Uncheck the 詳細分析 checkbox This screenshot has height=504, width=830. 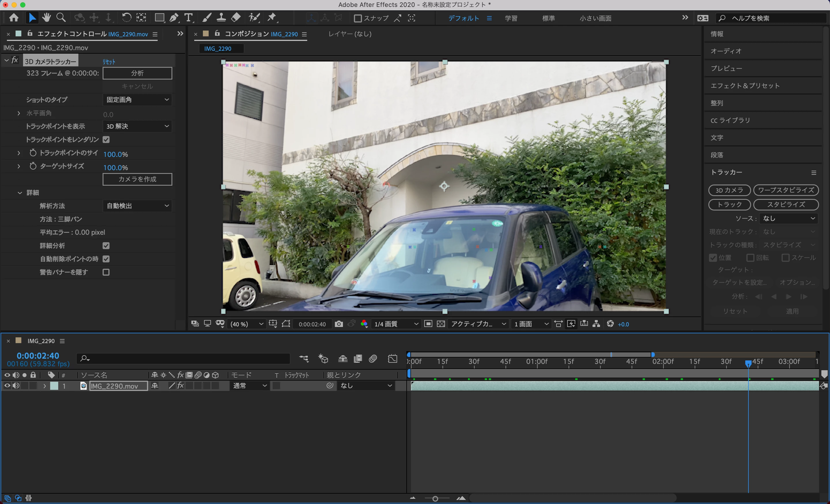pyautogui.click(x=106, y=246)
